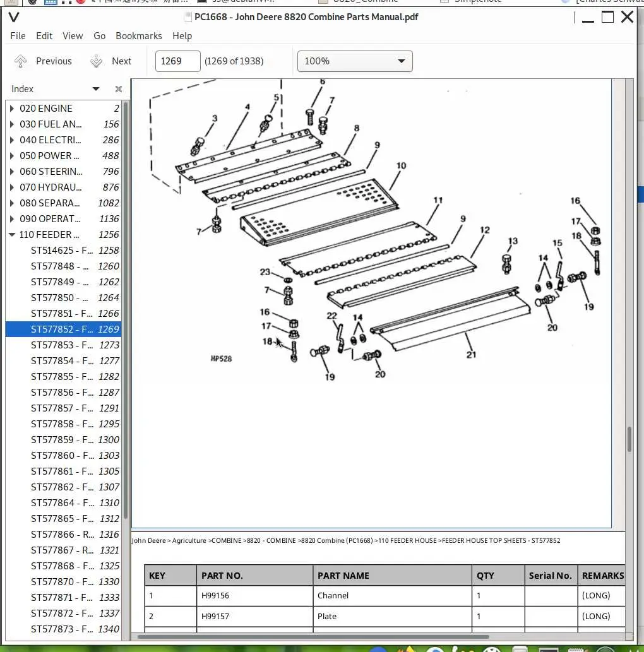Open index entry ST577848 page 1260
This screenshot has width=644, height=652.
(x=64, y=266)
